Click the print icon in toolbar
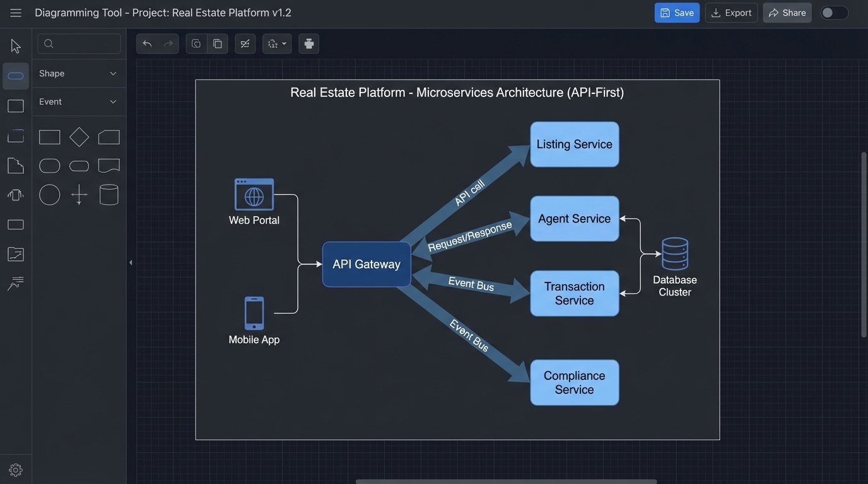Screen dimensions: 868x484 click(x=308, y=43)
